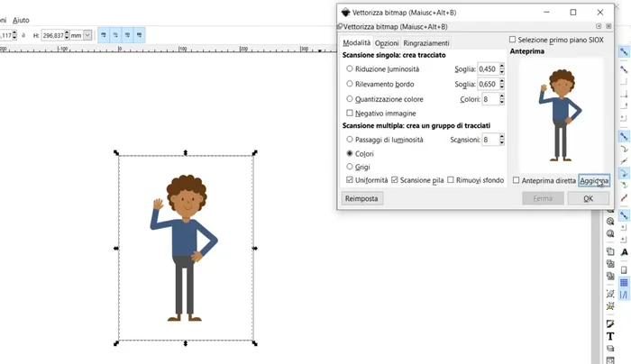631x364 pixels.
Task: Switch to the Opzioni tab
Action: point(387,43)
